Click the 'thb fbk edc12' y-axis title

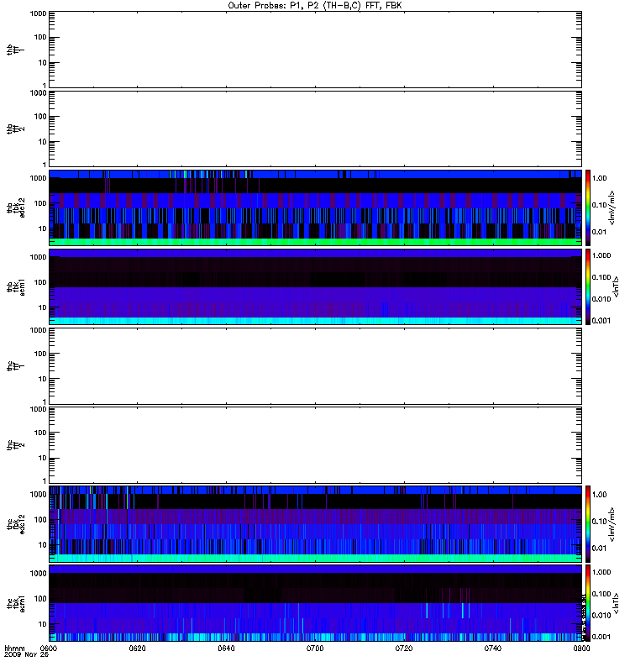(x=15, y=207)
